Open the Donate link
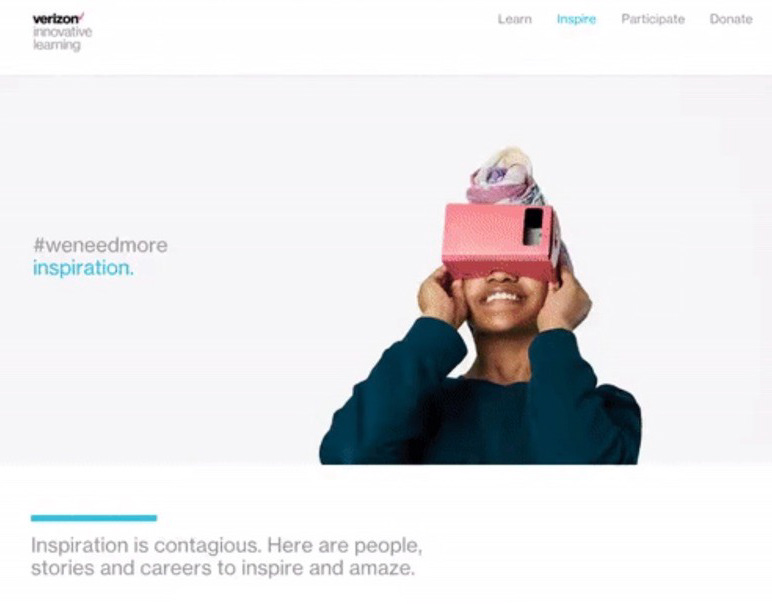Viewport: 772px width, 604px height. coord(731,19)
